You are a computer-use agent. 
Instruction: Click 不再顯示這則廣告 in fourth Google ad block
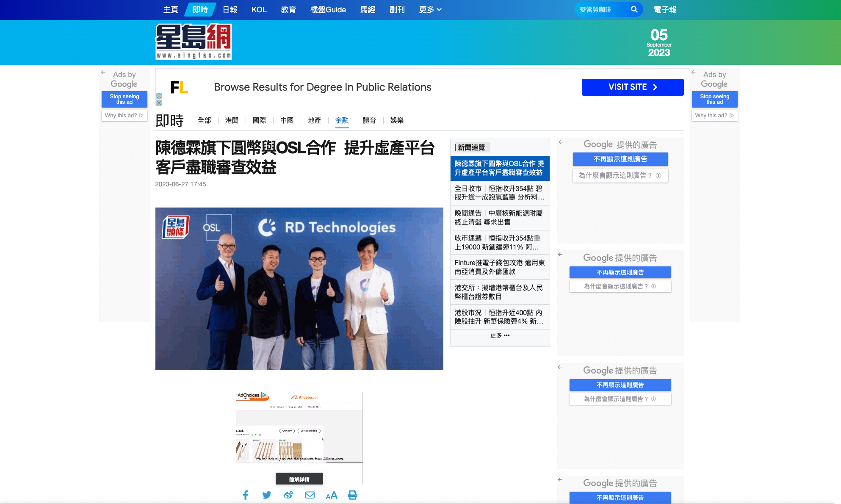point(620,498)
